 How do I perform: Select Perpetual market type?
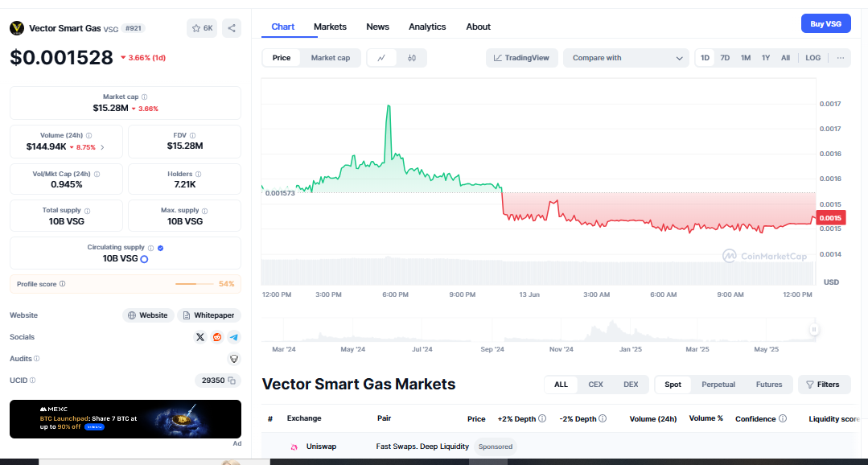point(718,385)
